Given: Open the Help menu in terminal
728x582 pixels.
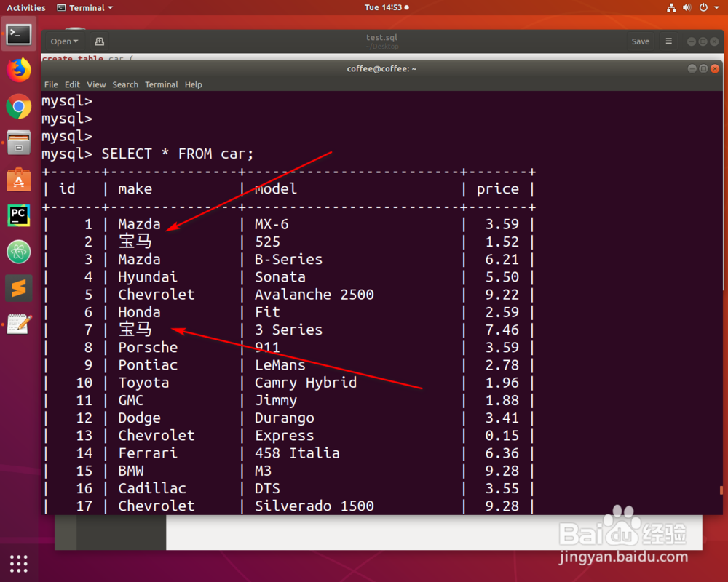Looking at the screenshot, I should (x=193, y=84).
